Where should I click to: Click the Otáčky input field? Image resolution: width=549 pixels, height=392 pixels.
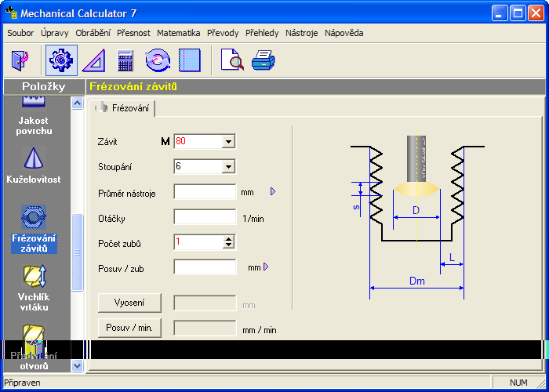point(205,217)
